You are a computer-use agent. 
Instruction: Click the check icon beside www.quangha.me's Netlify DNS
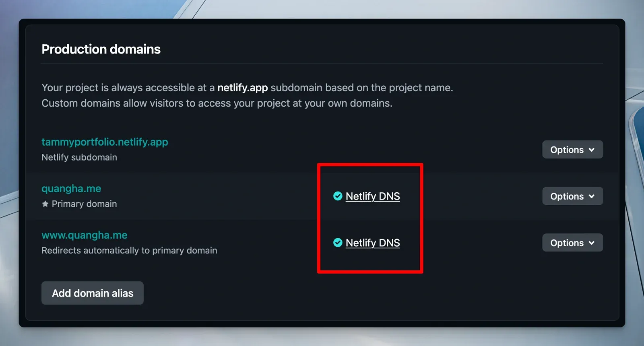(x=338, y=243)
